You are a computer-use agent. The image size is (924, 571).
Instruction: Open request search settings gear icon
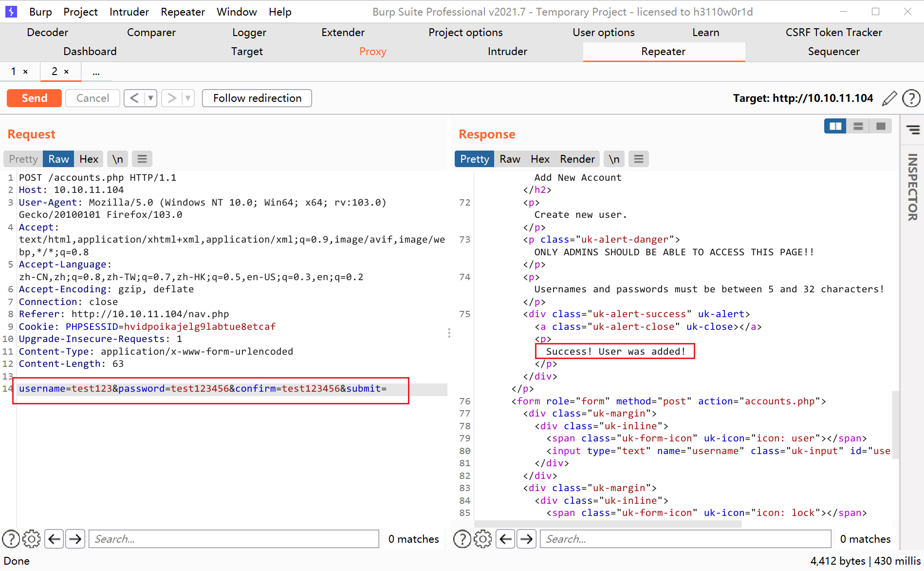[x=32, y=539]
